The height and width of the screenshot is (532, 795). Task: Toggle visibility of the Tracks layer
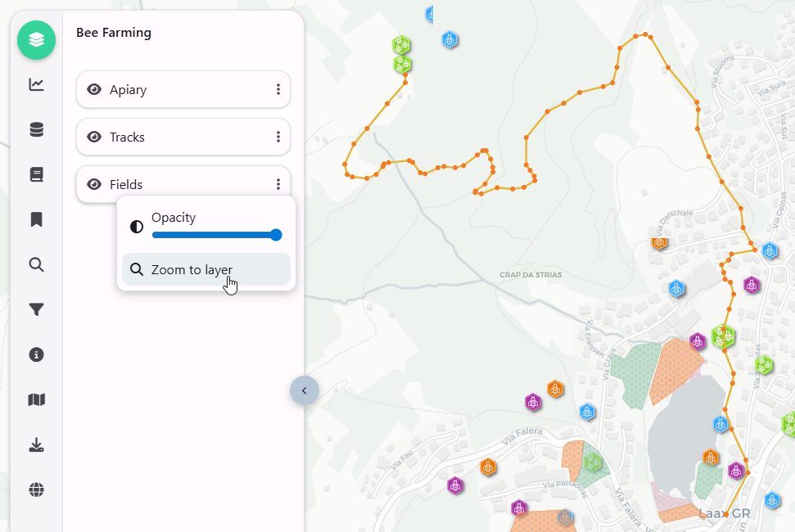(94, 137)
